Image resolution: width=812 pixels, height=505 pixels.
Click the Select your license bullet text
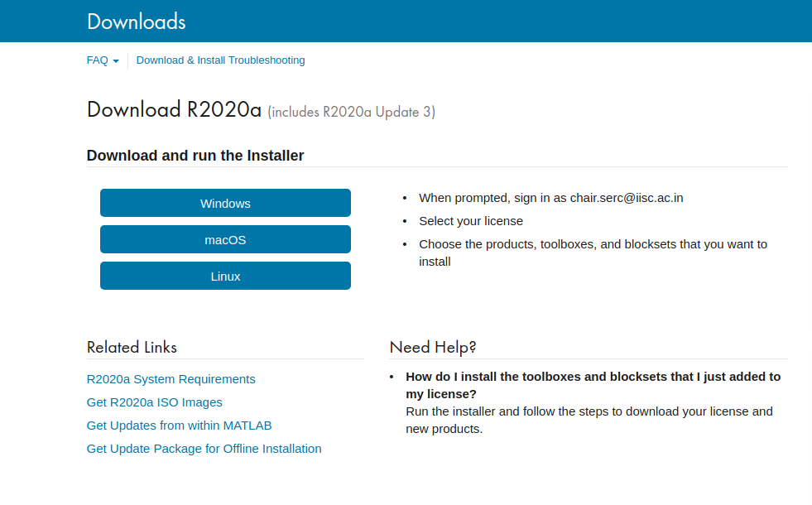click(x=471, y=221)
